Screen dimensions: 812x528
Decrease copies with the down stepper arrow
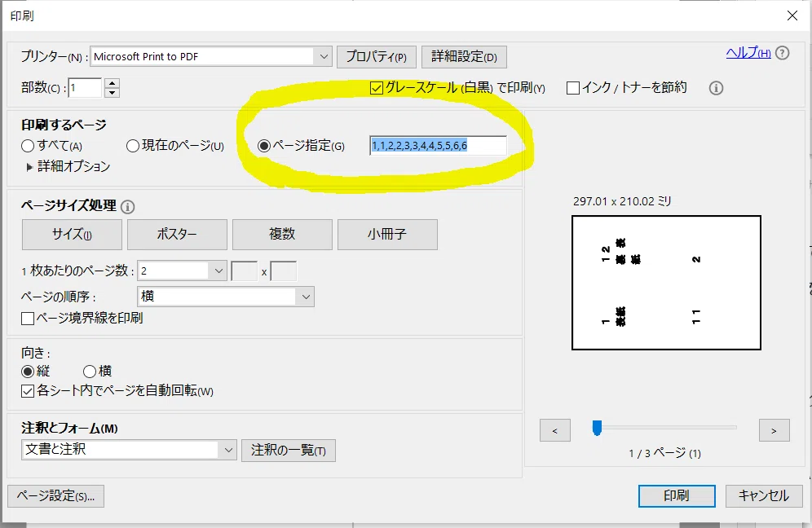pos(112,93)
